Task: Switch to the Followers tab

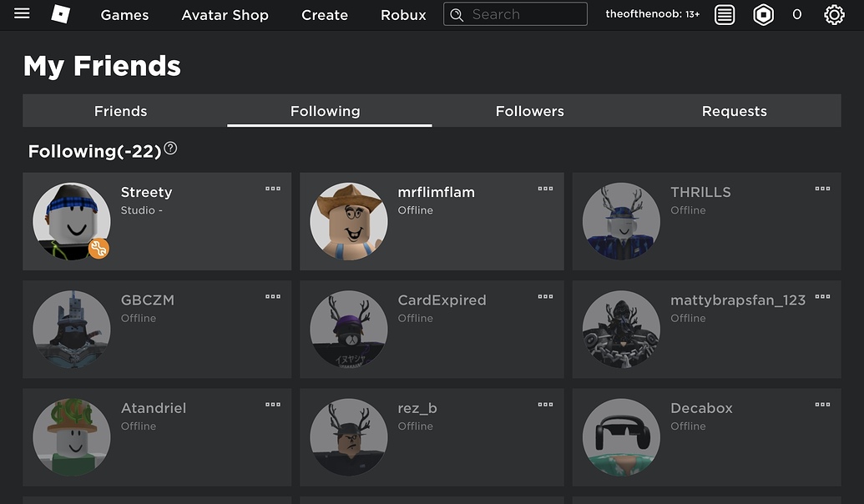Action: click(529, 110)
